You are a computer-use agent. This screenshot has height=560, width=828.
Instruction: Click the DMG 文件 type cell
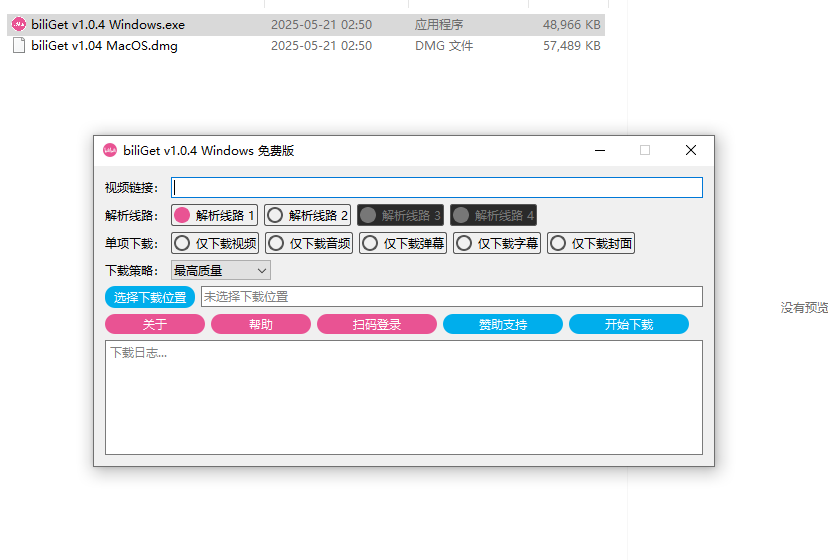[x=444, y=45]
